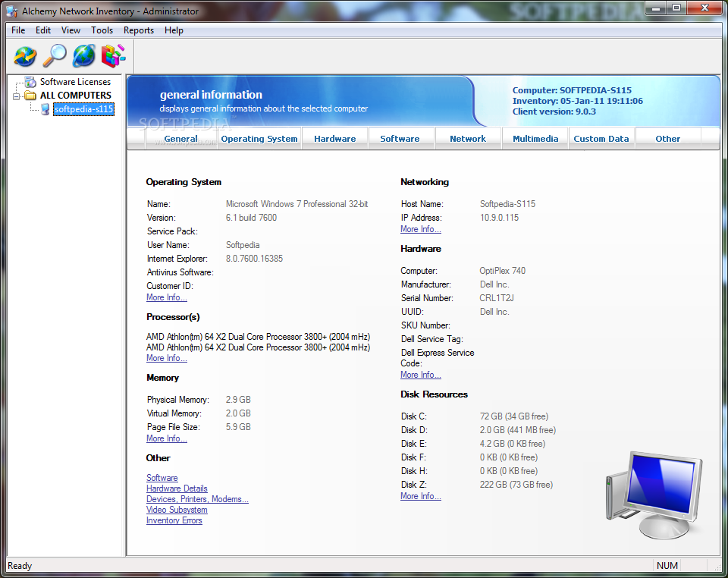The width and height of the screenshot is (728, 578).
Task: Click the version value 6.1 build 7600
Action: point(251,218)
